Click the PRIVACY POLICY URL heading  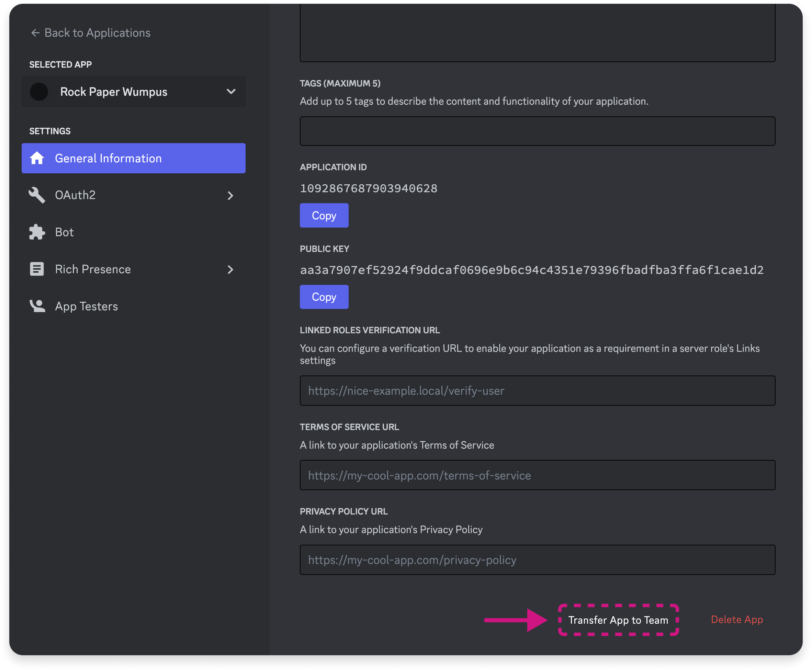343,511
